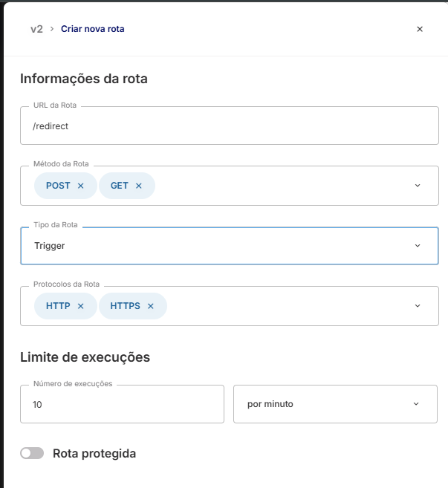Screen dimensions: 448x488
Task: Go back to v2 breadcrumb
Action: (36, 29)
